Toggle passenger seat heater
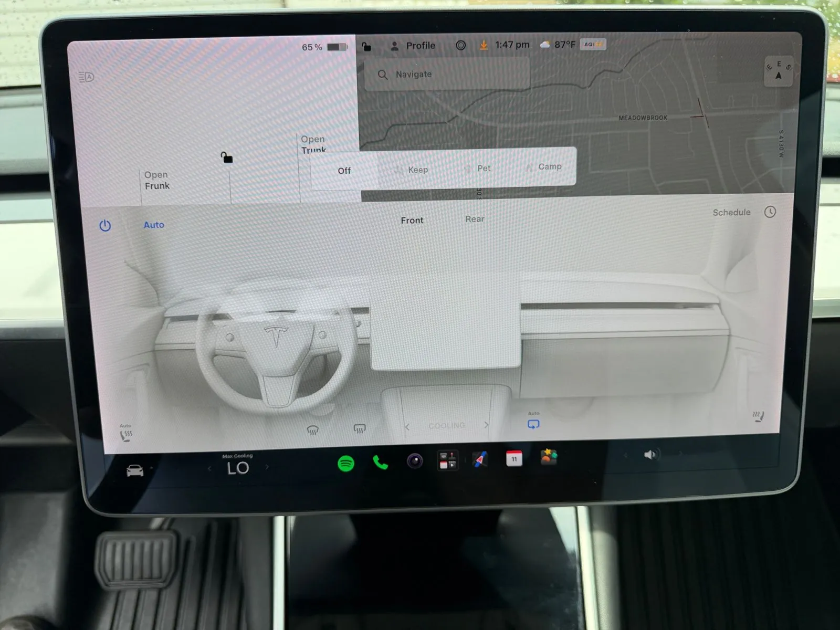840x630 pixels. click(x=758, y=417)
